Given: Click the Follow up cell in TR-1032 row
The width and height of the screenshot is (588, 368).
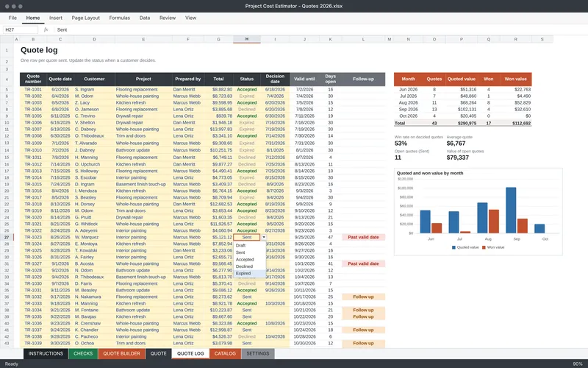Looking at the screenshot, I should [x=363, y=297].
